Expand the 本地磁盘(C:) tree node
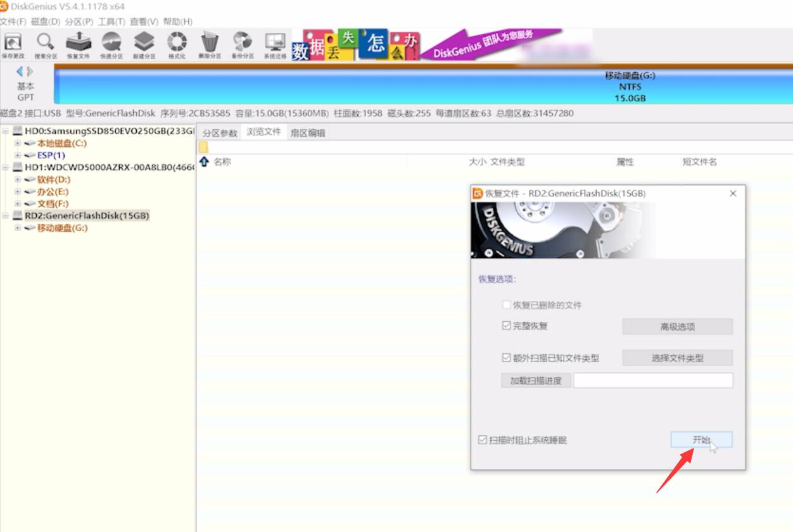The width and height of the screenshot is (793, 532). 18,143
